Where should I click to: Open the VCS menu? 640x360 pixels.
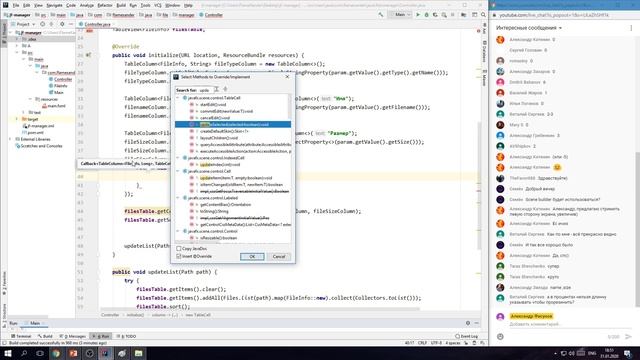click(x=158, y=5)
